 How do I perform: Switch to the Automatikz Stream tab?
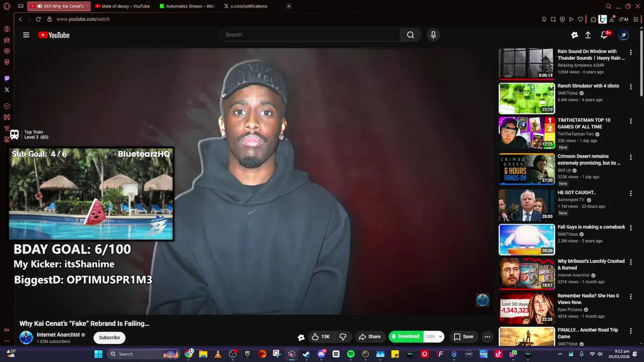(187, 6)
